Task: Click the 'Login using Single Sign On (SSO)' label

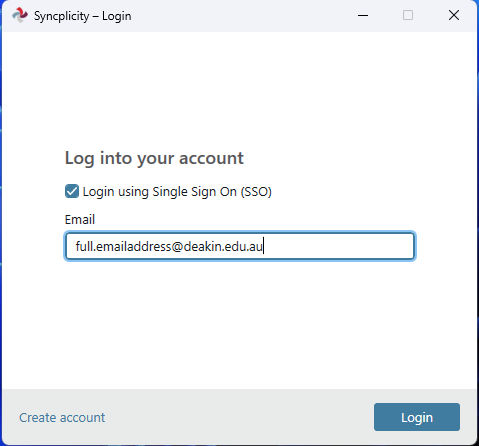Action: [177, 192]
